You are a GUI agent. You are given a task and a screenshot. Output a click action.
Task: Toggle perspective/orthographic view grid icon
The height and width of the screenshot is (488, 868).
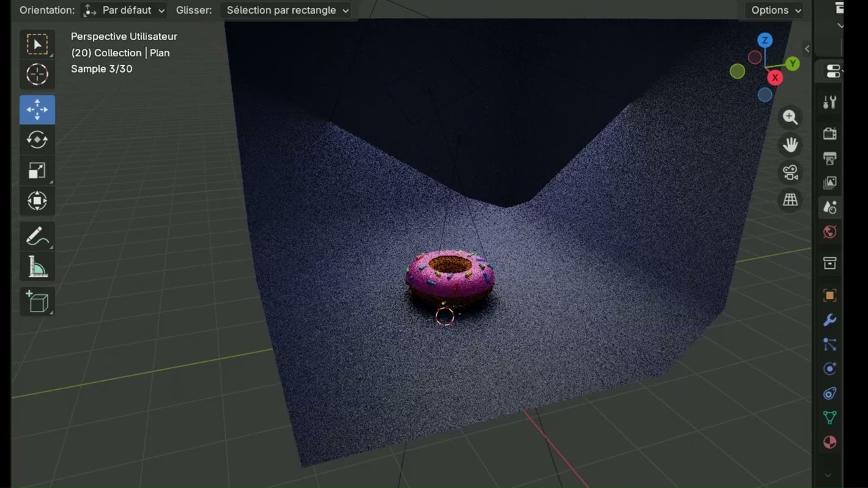790,201
